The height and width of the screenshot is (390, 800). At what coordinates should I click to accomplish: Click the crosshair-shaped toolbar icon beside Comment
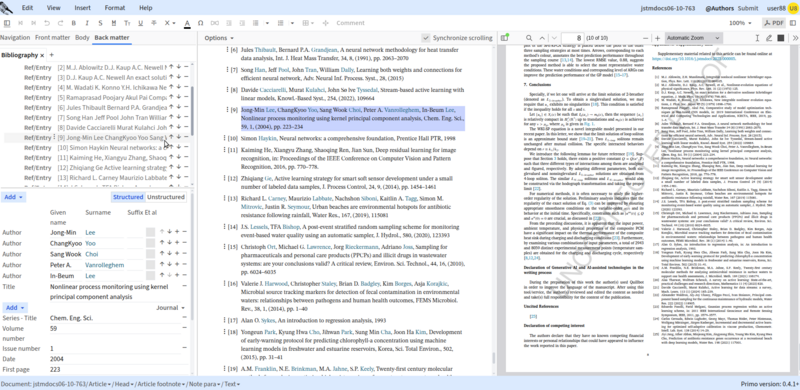326,23
